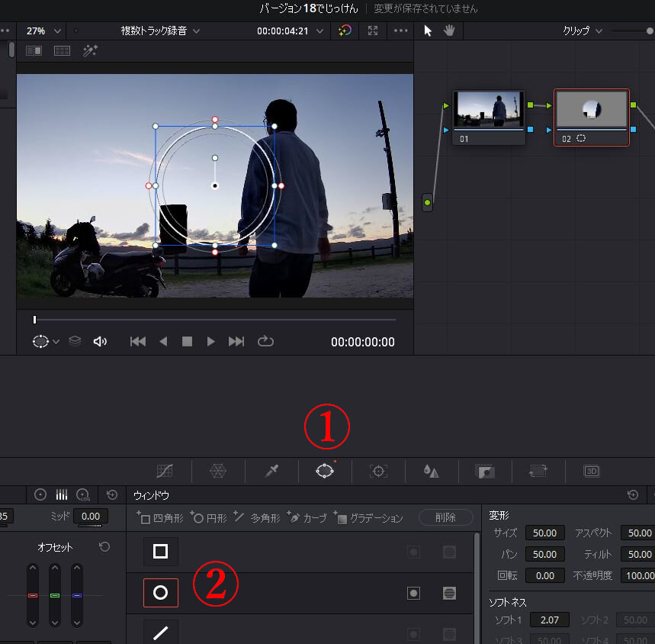Open the Sizing palette
Viewport: 655px width, 644px height.
538,471
